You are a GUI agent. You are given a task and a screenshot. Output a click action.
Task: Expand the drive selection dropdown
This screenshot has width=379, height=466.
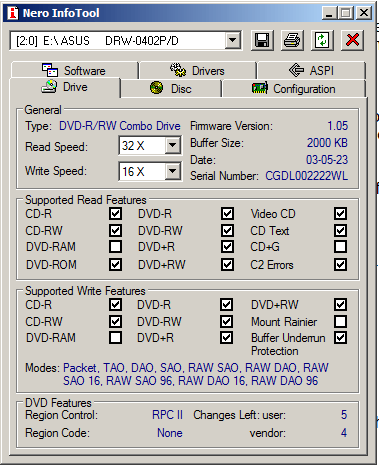[x=233, y=41]
